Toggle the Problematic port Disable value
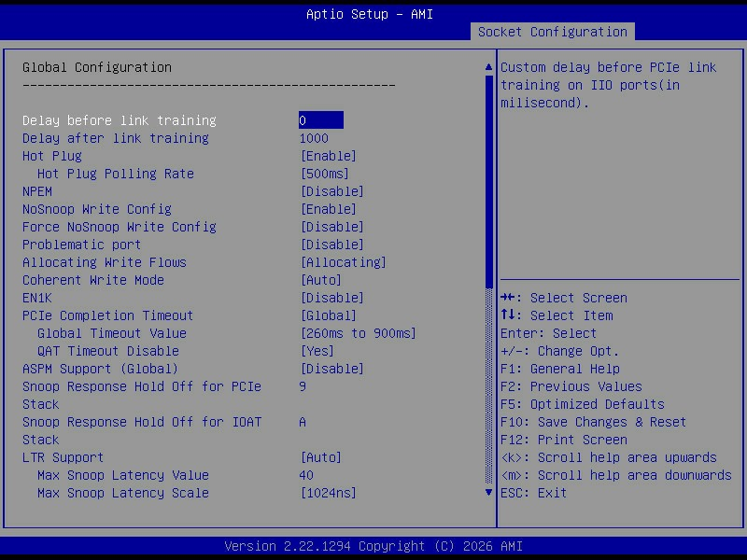 (332, 245)
